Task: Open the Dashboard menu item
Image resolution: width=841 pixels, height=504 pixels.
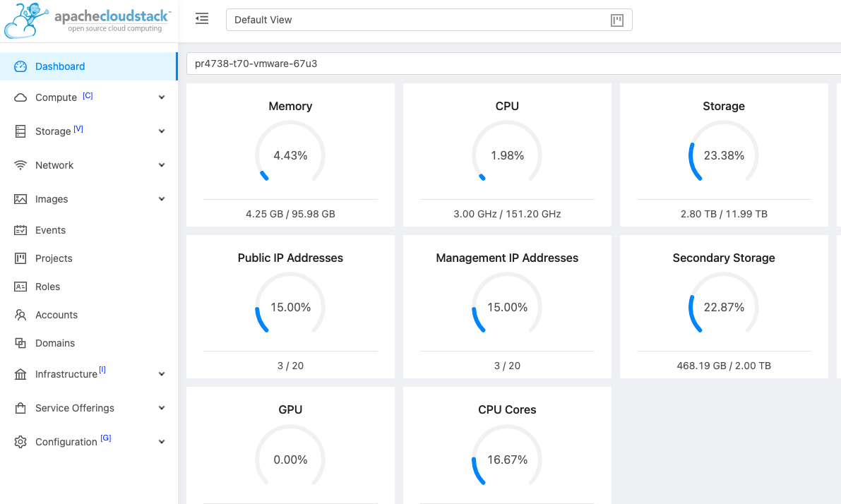Action: click(89, 66)
